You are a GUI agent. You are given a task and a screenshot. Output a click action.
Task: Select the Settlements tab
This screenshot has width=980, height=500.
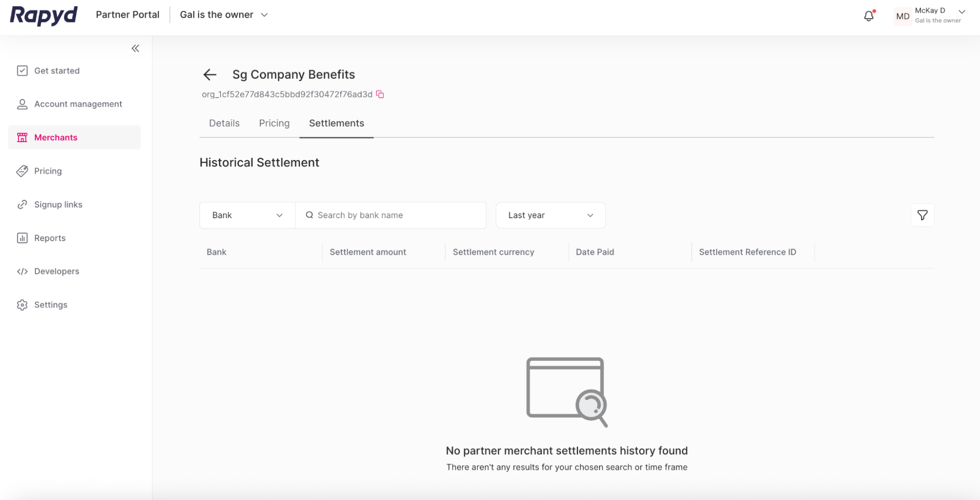click(x=336, y=123)
